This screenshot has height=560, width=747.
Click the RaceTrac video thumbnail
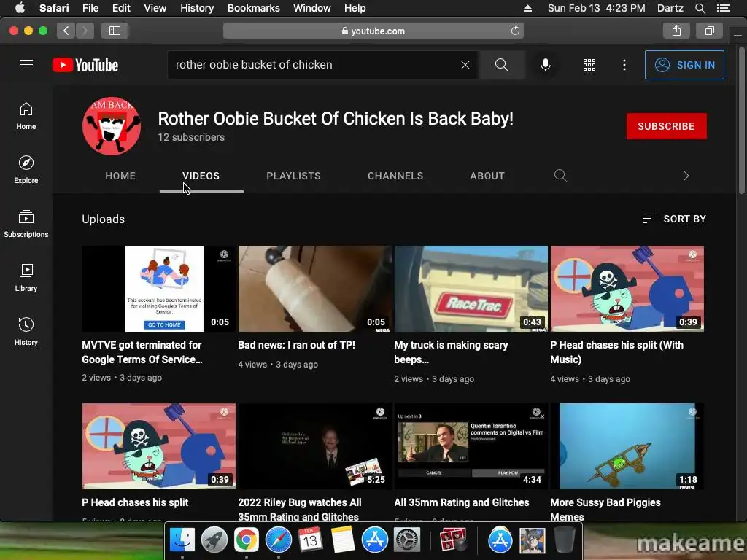click(x=471, y=289)
